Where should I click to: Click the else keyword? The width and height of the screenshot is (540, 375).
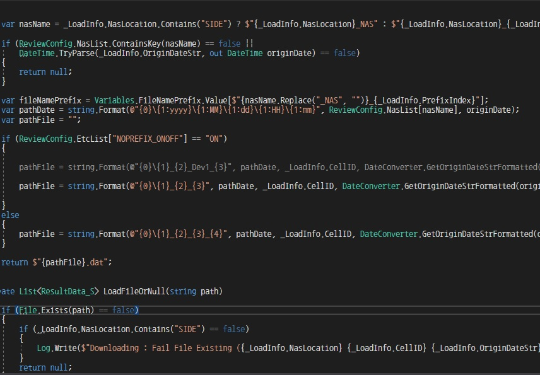10,215
